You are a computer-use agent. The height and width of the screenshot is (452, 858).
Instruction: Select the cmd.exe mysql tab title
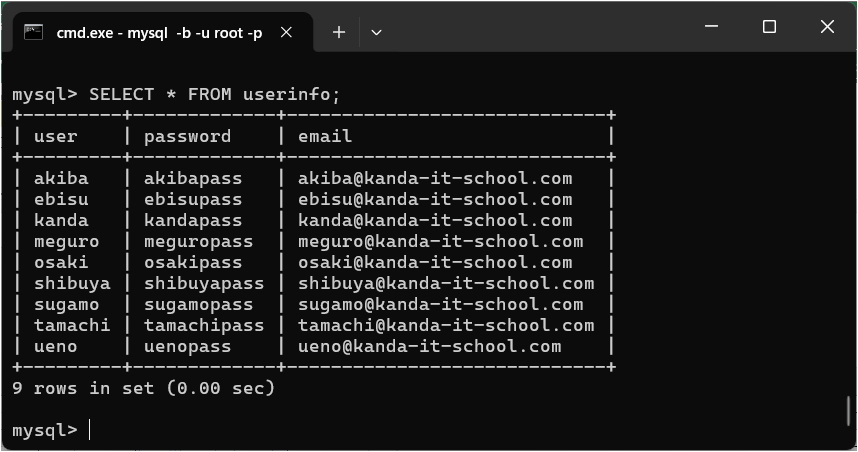(x=159, y=33)
